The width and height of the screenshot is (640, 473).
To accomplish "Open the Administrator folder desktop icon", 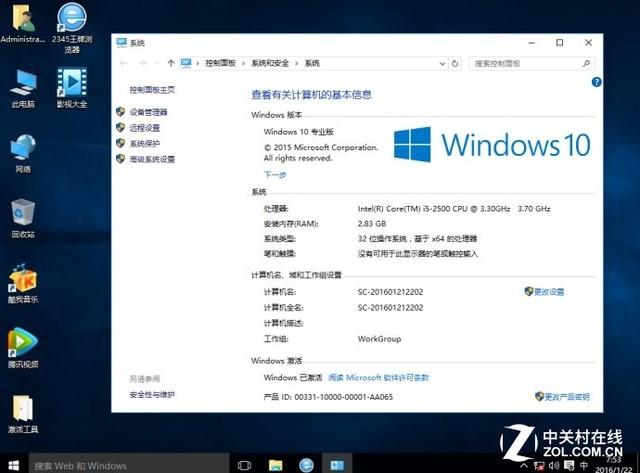I will 23,22.
